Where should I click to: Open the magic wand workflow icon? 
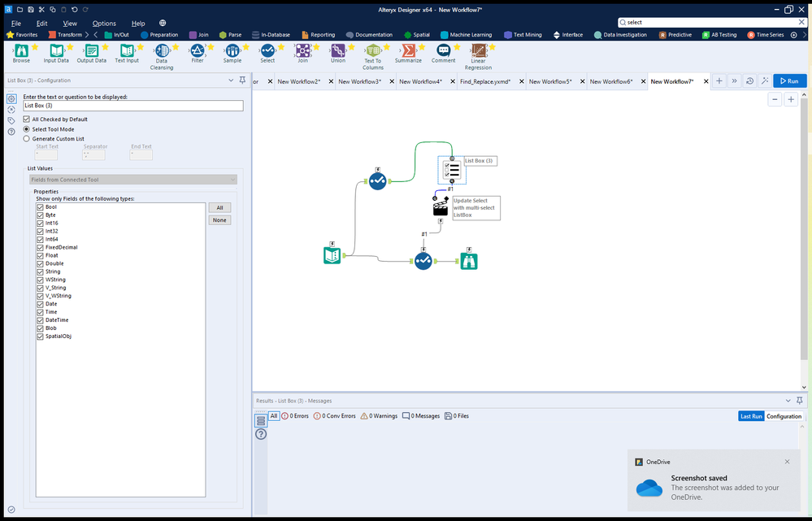coord(764,81)
